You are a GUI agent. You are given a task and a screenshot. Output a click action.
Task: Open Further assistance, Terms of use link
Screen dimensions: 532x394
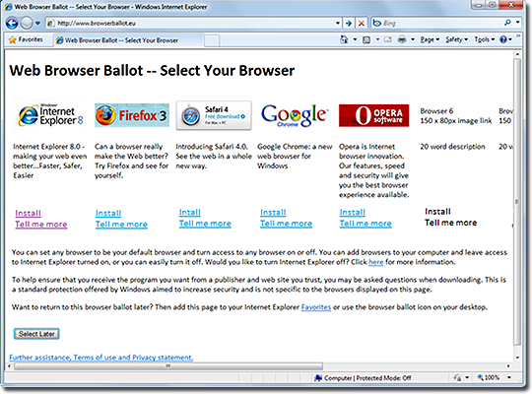pyautogui.click(x=101, y=358)
